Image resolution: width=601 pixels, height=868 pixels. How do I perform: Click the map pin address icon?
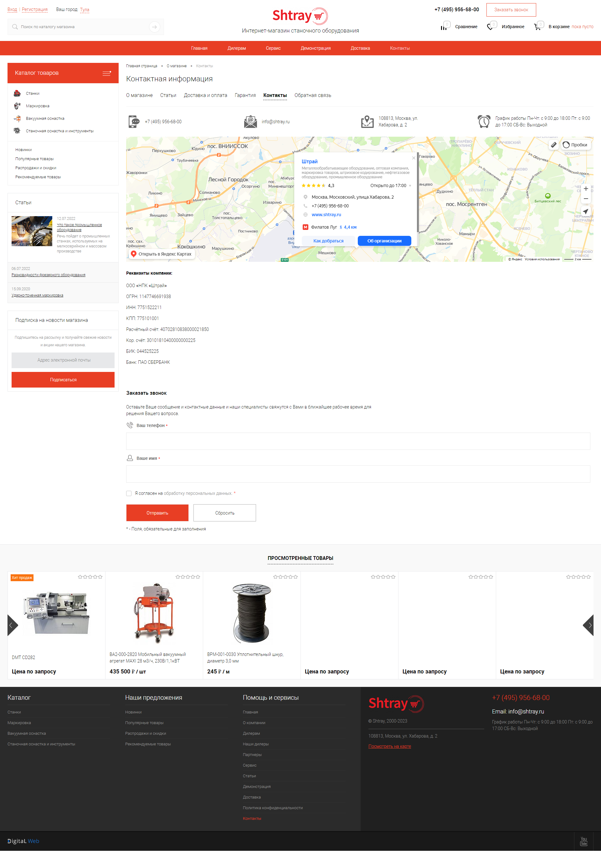pos(367,122)
